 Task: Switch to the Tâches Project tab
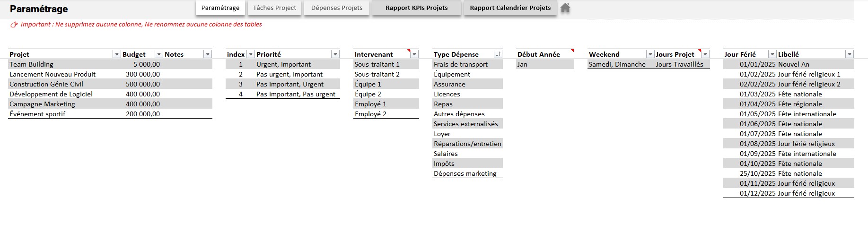click(x=274, y=8)
